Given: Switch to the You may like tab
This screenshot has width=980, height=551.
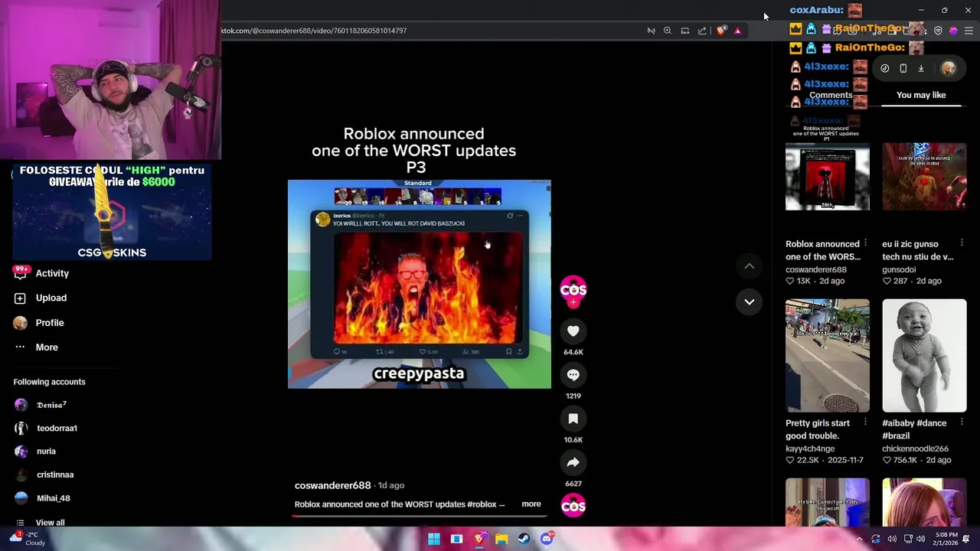Looking at the screenshot, I should pyautogui.click(x=921, y=95).
